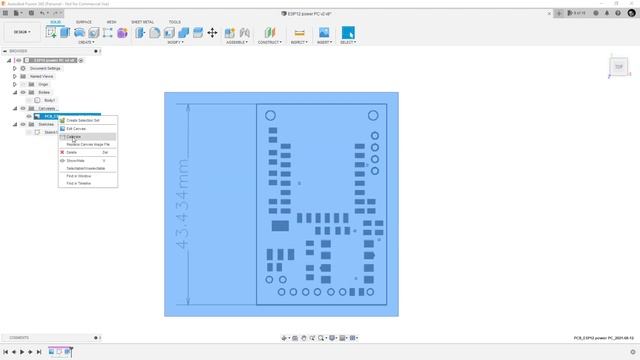Select the Extrude tool

[x=65, y=33]
